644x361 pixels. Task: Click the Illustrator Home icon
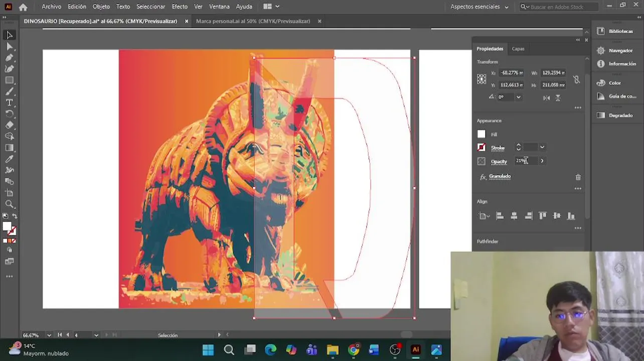pyautogui.click(x=23, y=7)
